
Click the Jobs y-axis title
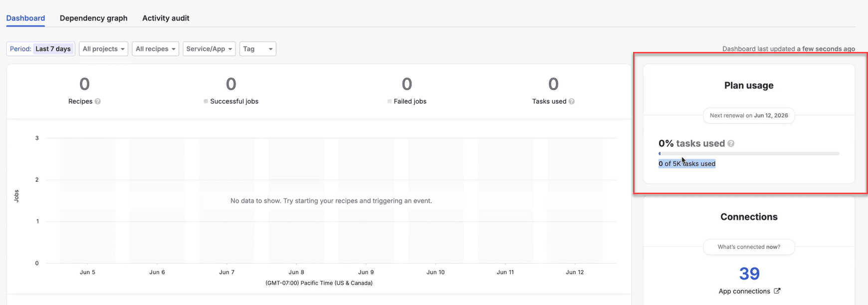pyautogui.click(x=16, y=196)
